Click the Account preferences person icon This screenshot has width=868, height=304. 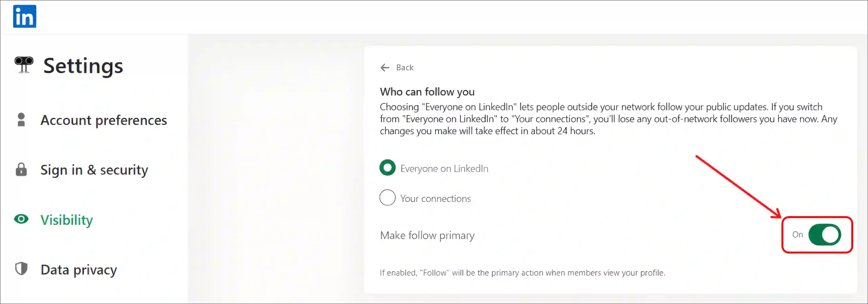21,120
